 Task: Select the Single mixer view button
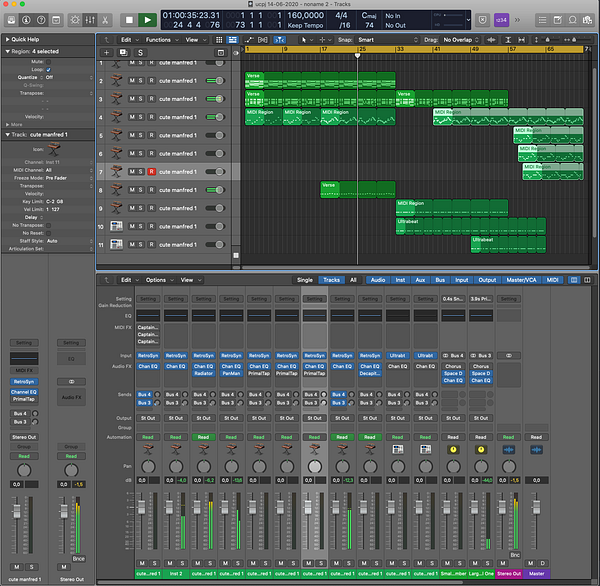(304, 280)
